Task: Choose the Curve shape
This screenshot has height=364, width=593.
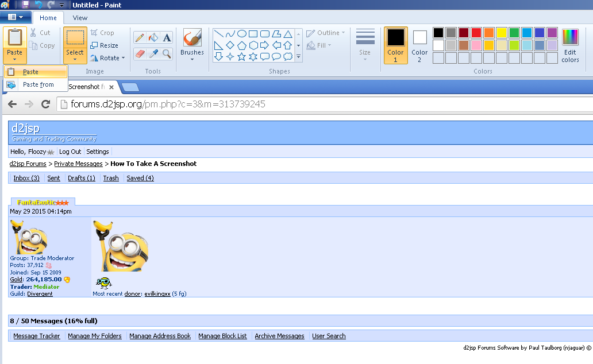Action: click(230, 34)
